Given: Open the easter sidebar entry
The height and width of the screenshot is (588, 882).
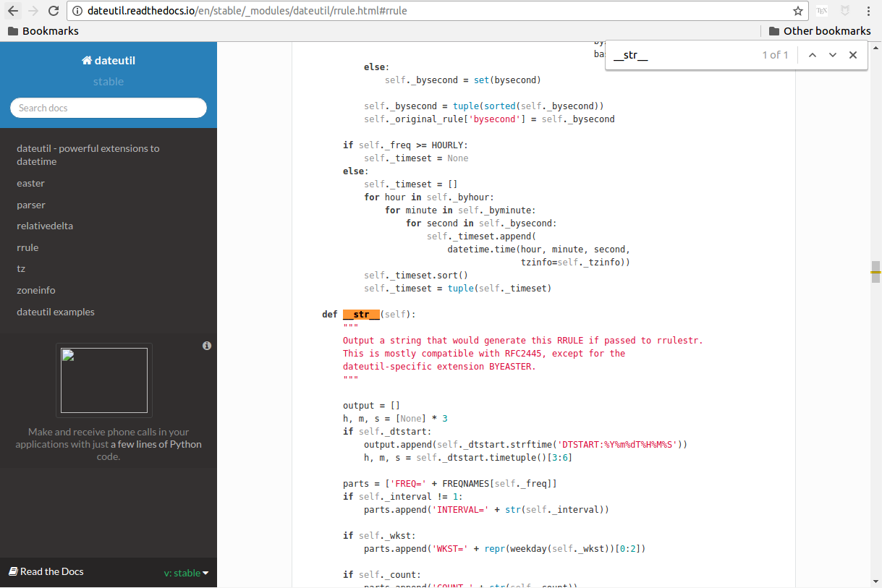Looking at the screenshot, I should tap(30, 183).
